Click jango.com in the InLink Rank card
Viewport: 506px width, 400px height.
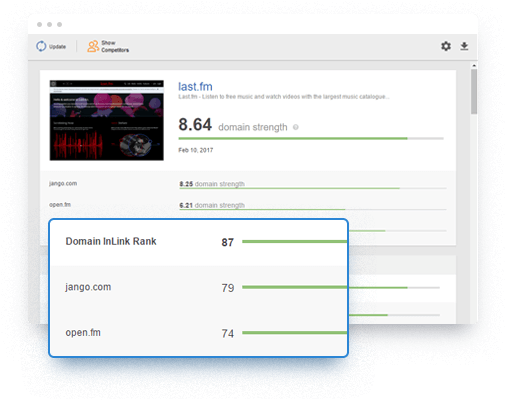(88, 287)
